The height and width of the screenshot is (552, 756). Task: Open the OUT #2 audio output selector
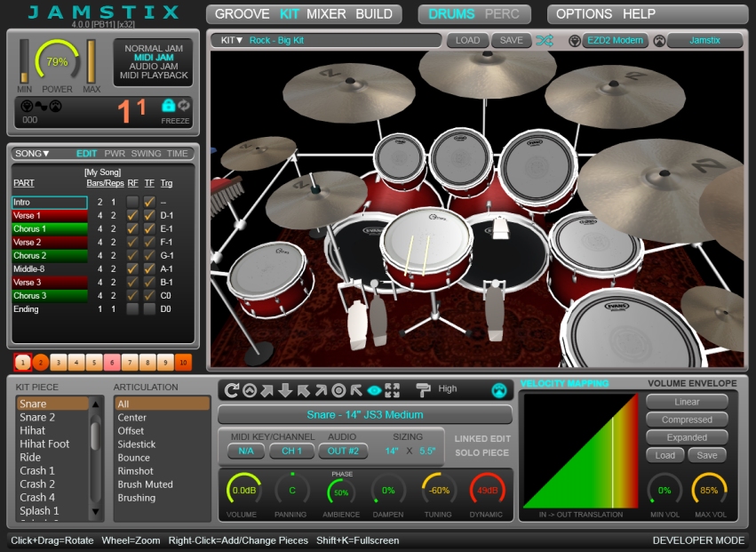[x=343, y=451]
